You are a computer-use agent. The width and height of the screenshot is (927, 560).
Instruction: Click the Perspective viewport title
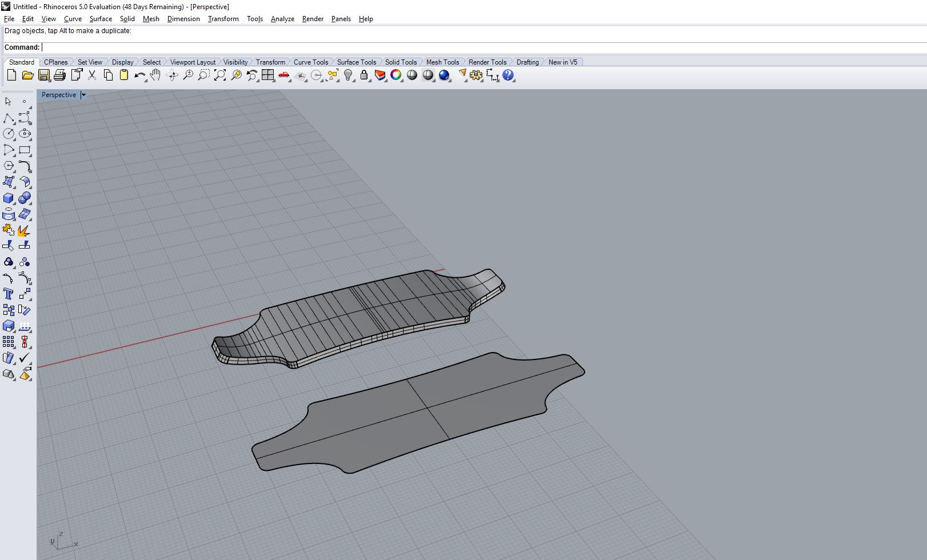59,95
